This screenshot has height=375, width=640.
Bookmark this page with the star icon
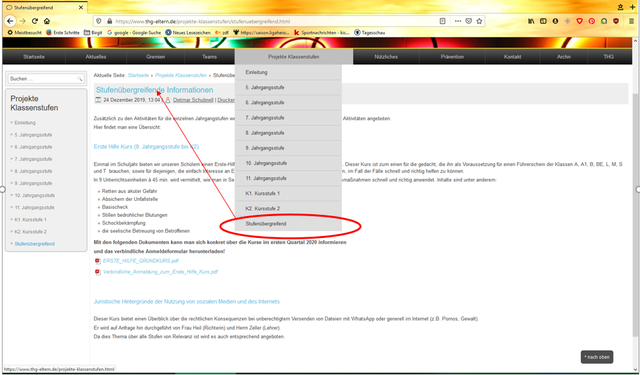pyautogui.click(x=479, y=21)
